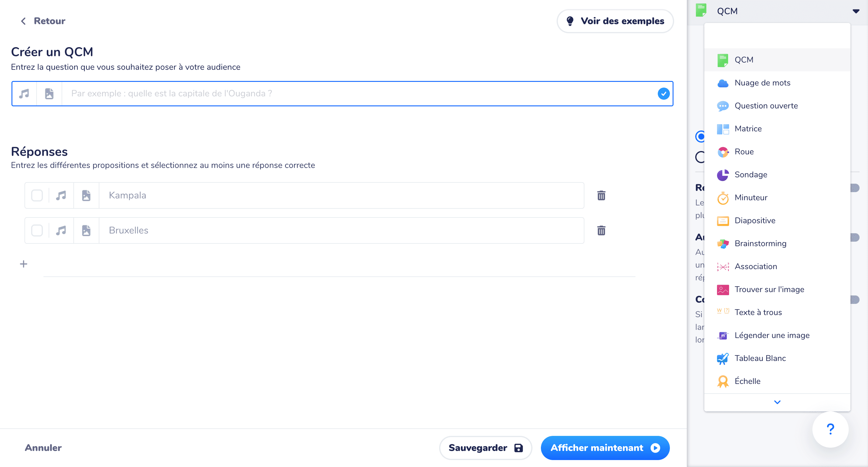The width and height of the screenshot is (868, 467).
Task: Click Afficher maintenant to display
Action: [x=604, y=448]
